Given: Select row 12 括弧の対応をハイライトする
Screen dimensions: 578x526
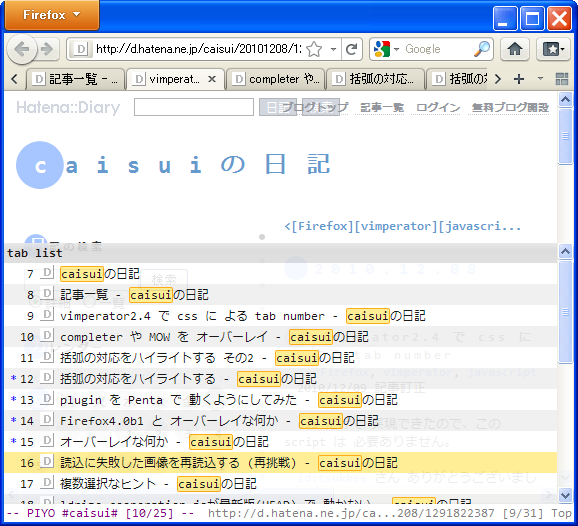Looking at the screenshot, I should pos(281,379).
